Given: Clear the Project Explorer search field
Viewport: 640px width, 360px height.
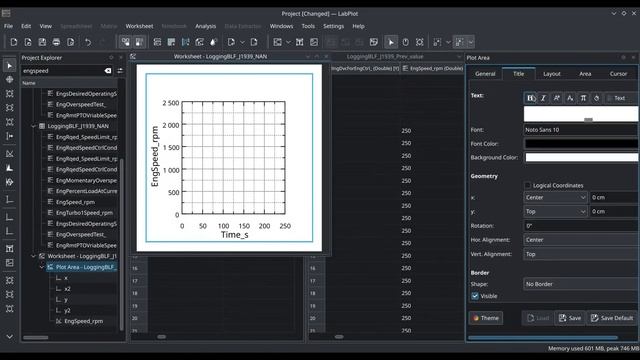Looking at the screenshot, I should tap(108, 71).
